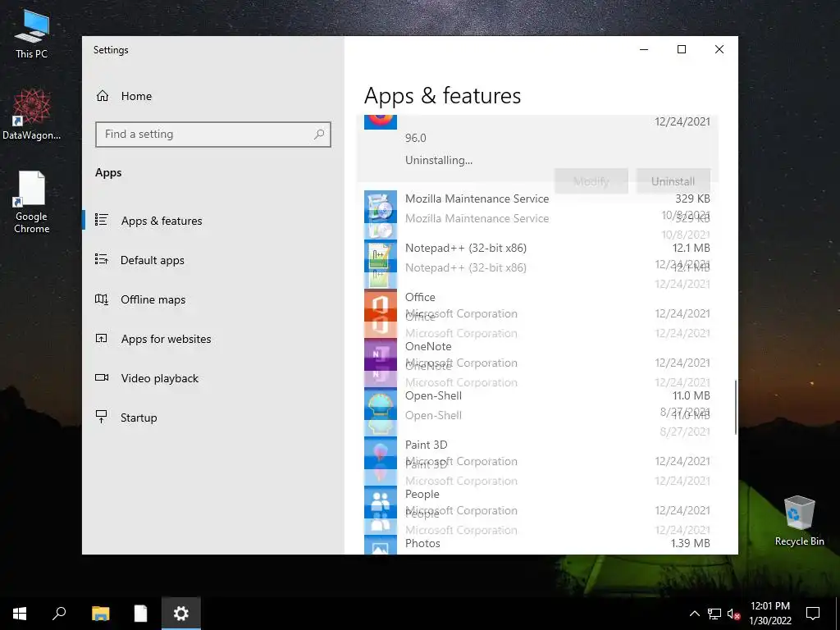
Task: Select Video playback in sidebar
Action: tap(160, 378)
